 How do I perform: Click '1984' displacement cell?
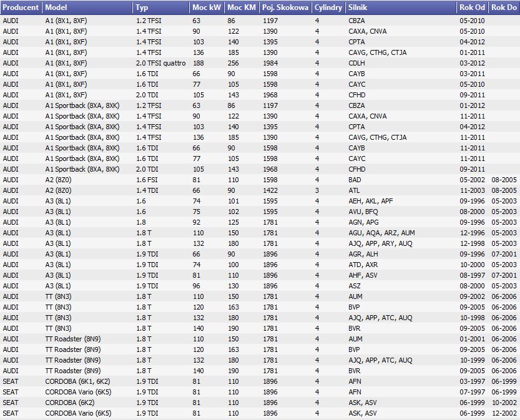click(270, 63)
